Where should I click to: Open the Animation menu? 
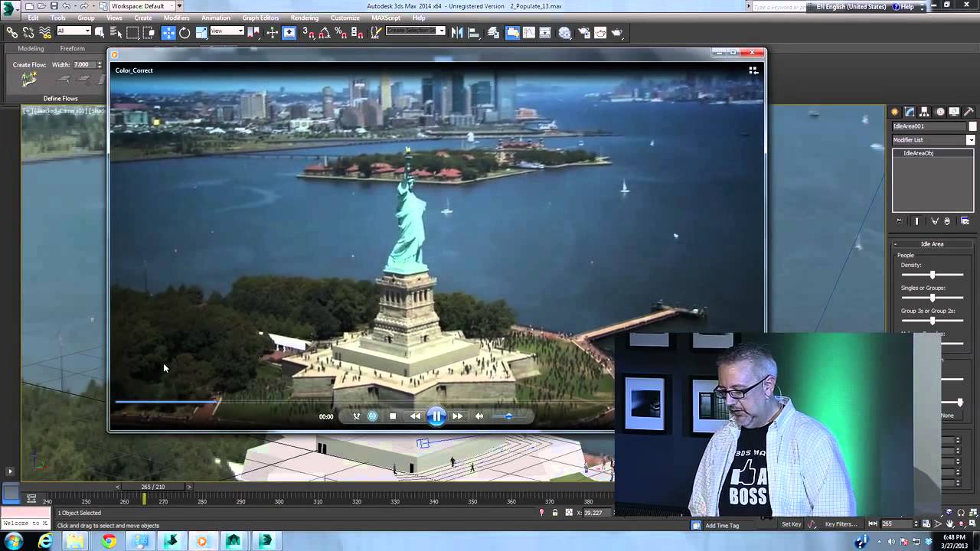click(x=216, y=18)
